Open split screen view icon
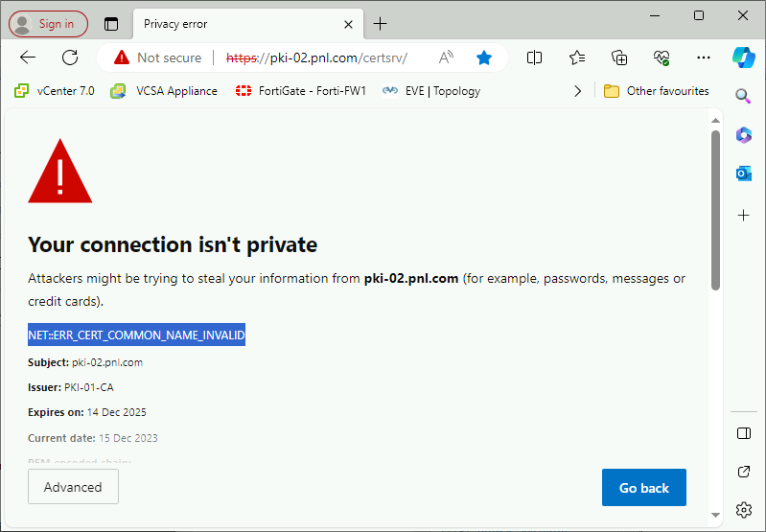The image size is (766, 532). click(535, 58)
